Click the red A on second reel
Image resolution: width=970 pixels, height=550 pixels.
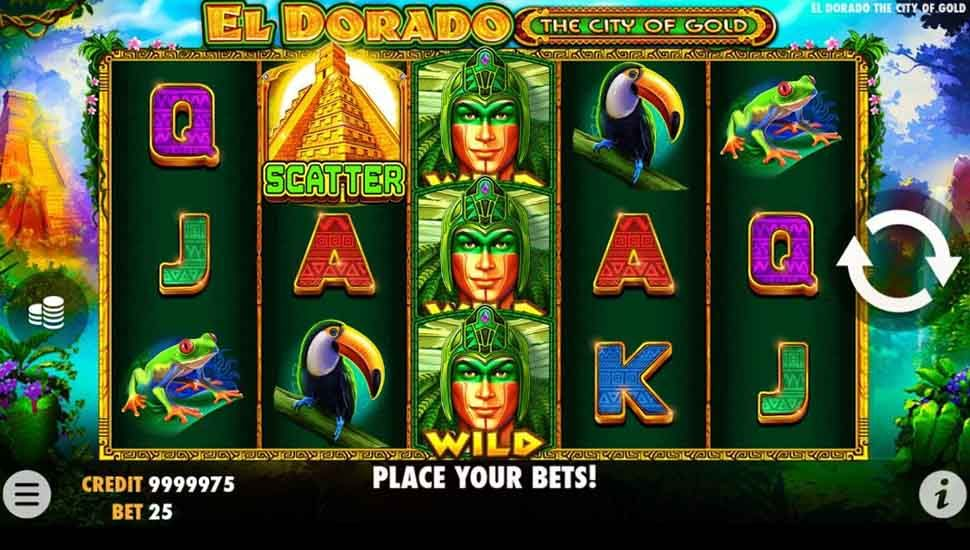click(x=334, y=254)
